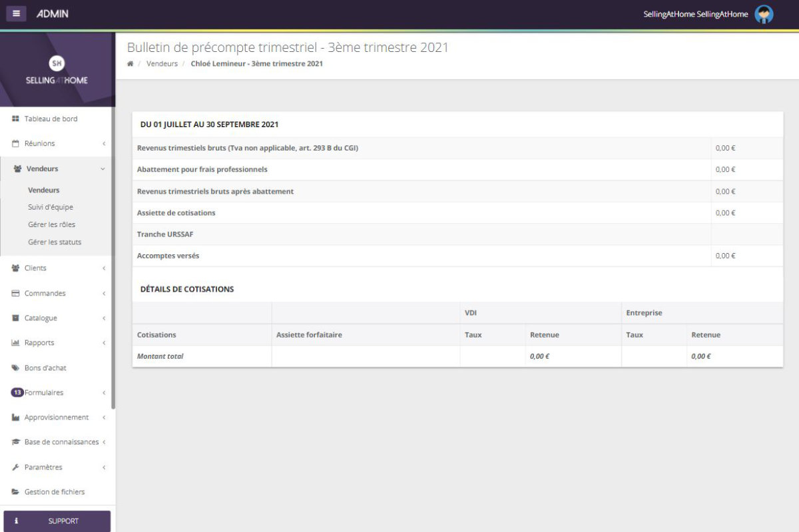Open Gérer les rôles submenu entry
Image resolution: width=799 pixels, height=532 pixels.
51,224
